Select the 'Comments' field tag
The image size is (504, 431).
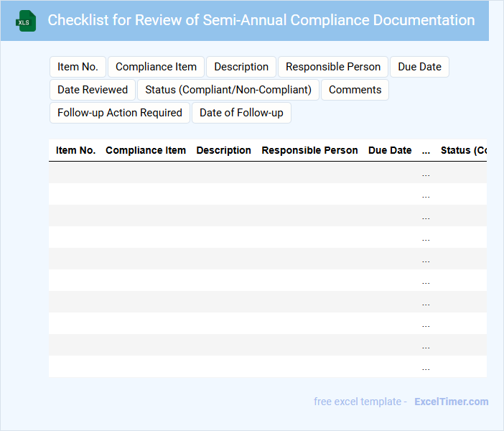(x=355, y=90)
